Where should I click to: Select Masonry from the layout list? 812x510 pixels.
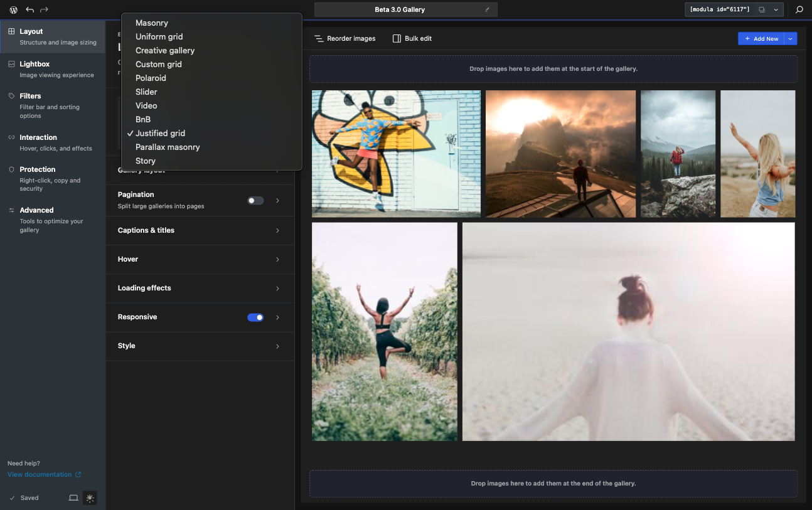pos(152,23)
